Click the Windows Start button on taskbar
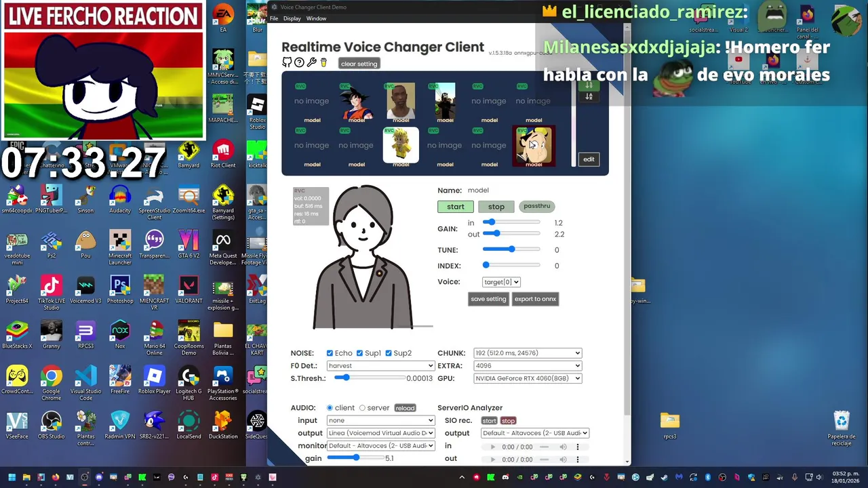868x488 pixels. pos(12,477)
